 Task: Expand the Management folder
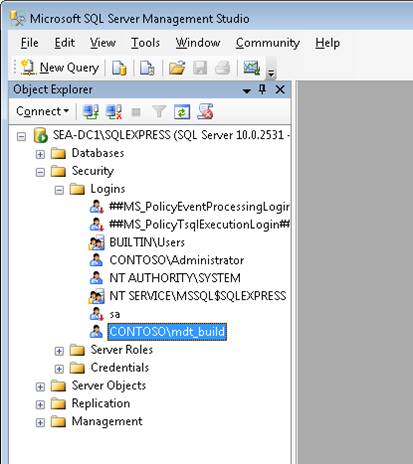tap(40, 423)
